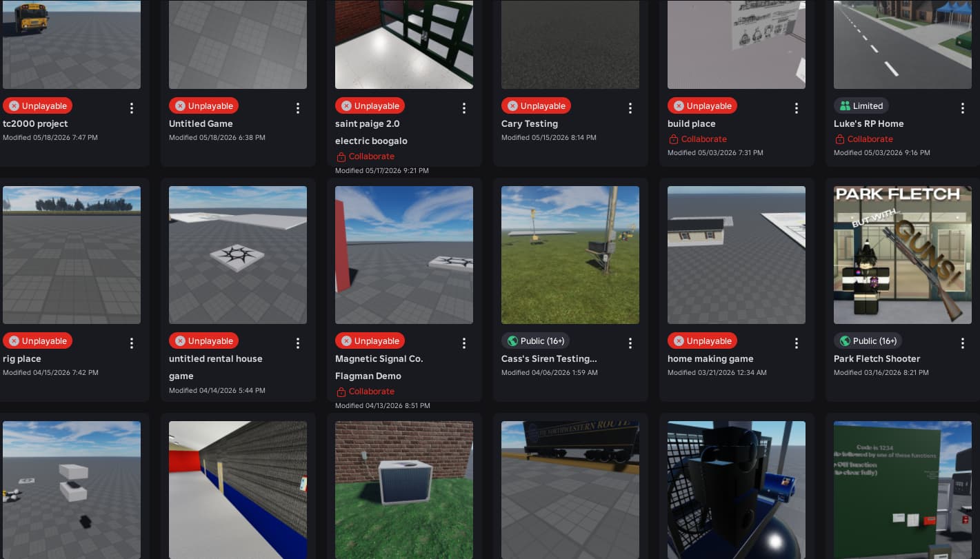Open the dropdown menu for home making game
The height and width of the screenshot is (559, 980).
point(797,343)
